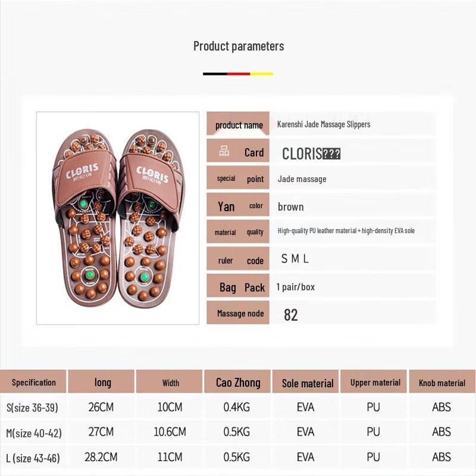Viewport: 476px width, 476px height.
Task: Click the Sole material column header
Action: click(308, 383)
